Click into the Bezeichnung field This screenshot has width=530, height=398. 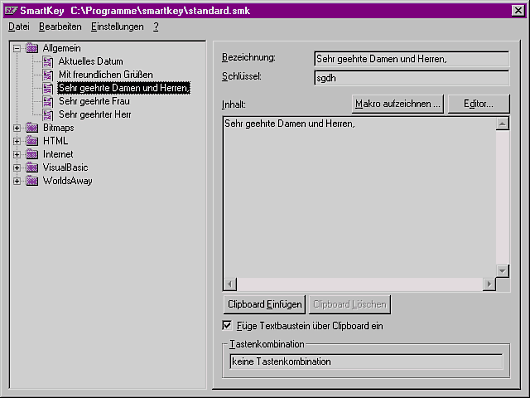pos(411,59)
